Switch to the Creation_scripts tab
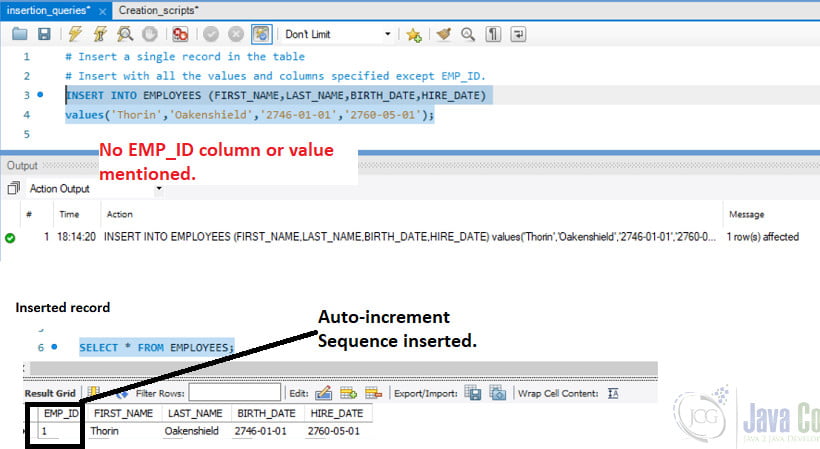 (158, 10)
